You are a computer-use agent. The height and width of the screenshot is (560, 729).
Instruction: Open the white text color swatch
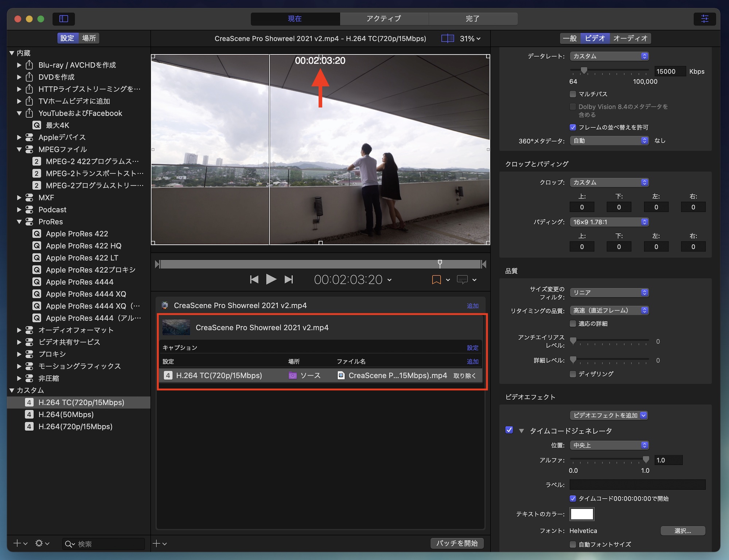[x=582, y=514]
